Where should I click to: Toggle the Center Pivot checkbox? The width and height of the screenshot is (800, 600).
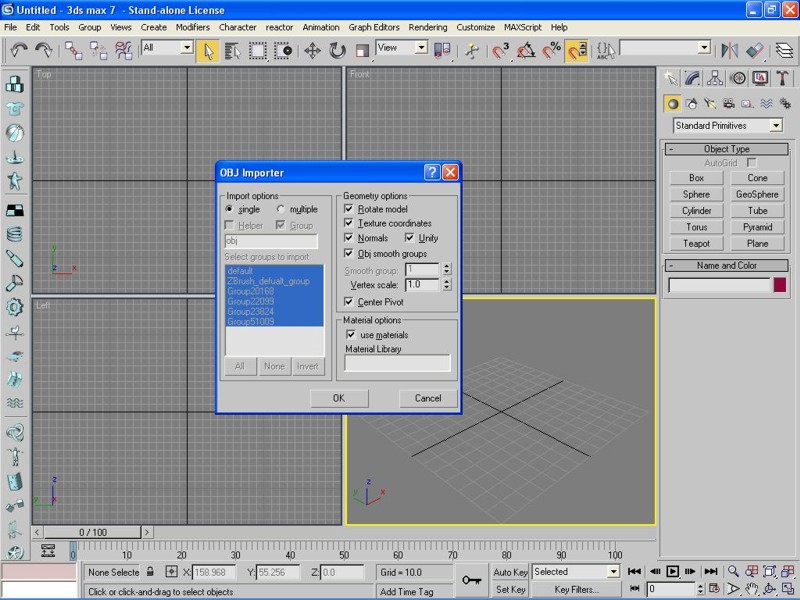point(348,302)
